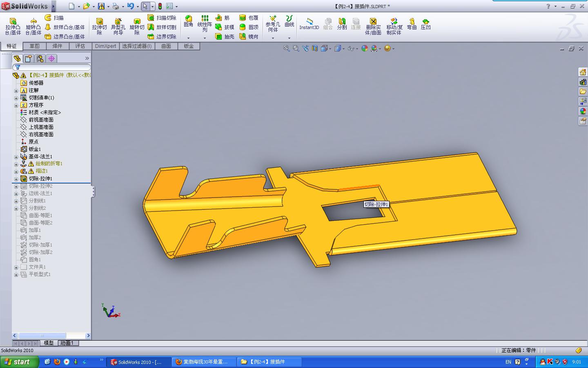Click the 圆顶 dome tool

tap(249, 27)
